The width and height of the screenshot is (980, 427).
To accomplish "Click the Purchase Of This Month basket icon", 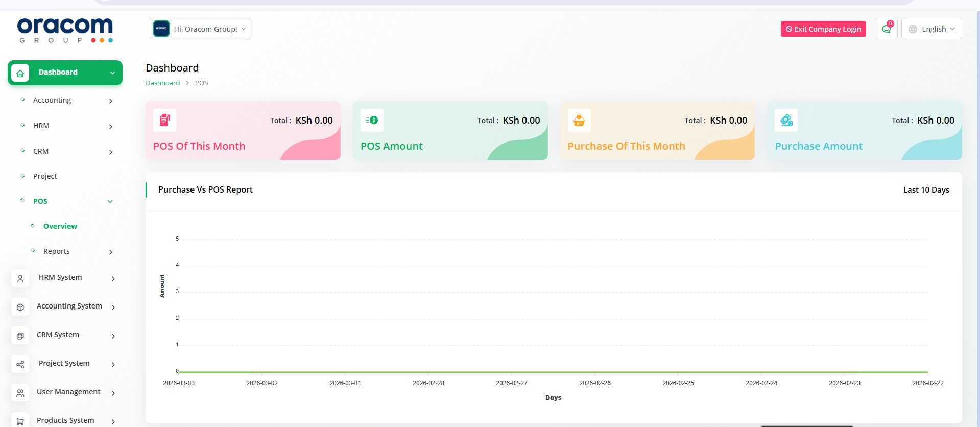I will [x=579, y=121].
